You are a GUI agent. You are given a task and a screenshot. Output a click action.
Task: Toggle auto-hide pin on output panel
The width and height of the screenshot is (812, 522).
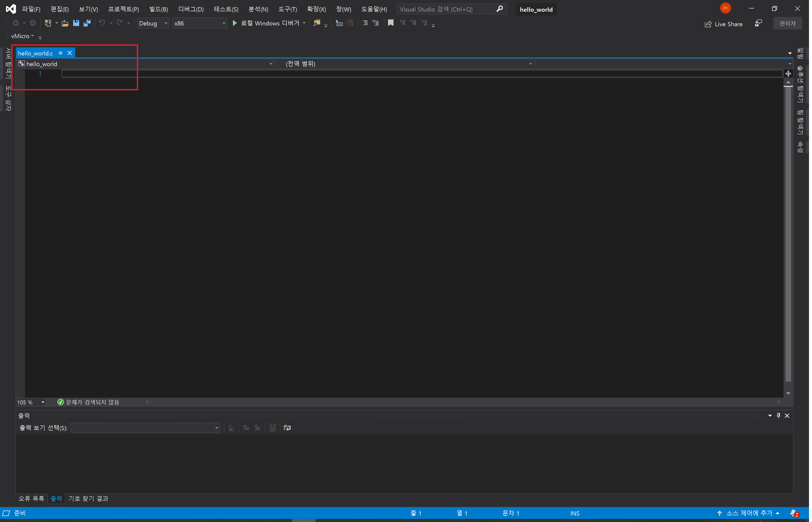point(779,415)
